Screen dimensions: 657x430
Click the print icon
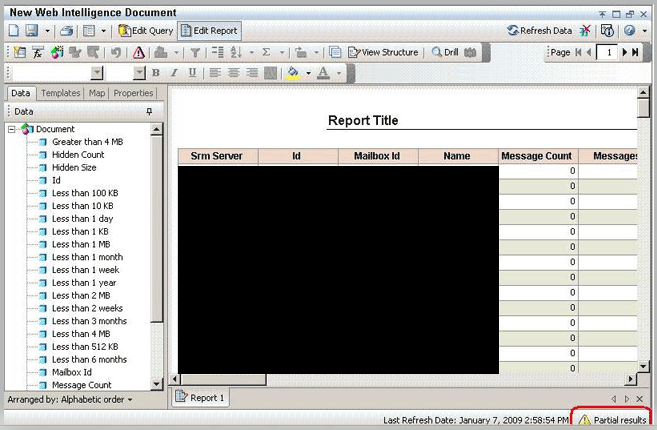(66, 31)
